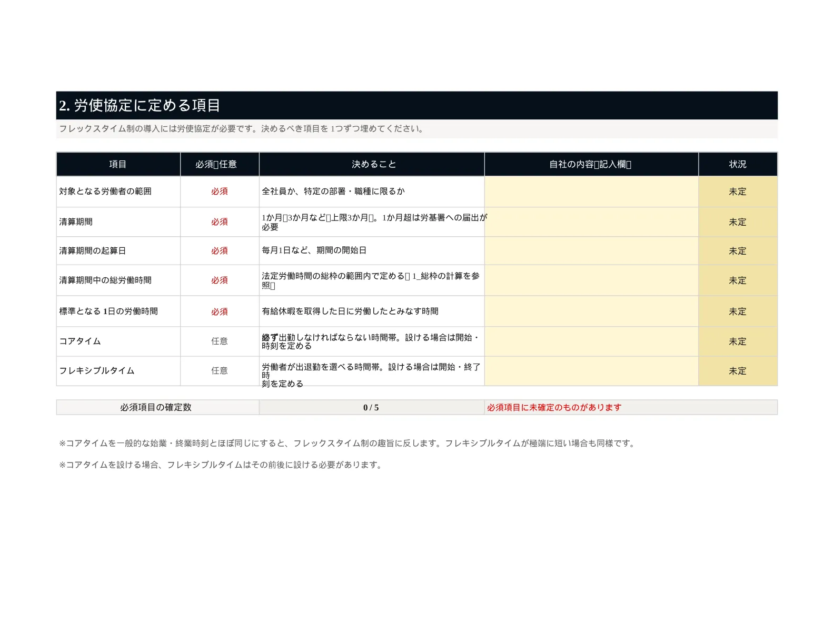
Task: Click the 状況 column header
Action: (x=738, y=164)
